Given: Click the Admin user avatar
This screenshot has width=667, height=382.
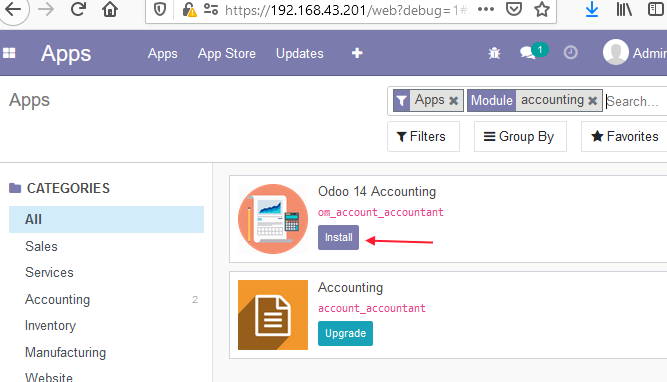Looking at the screenshot, I should 616,52.
